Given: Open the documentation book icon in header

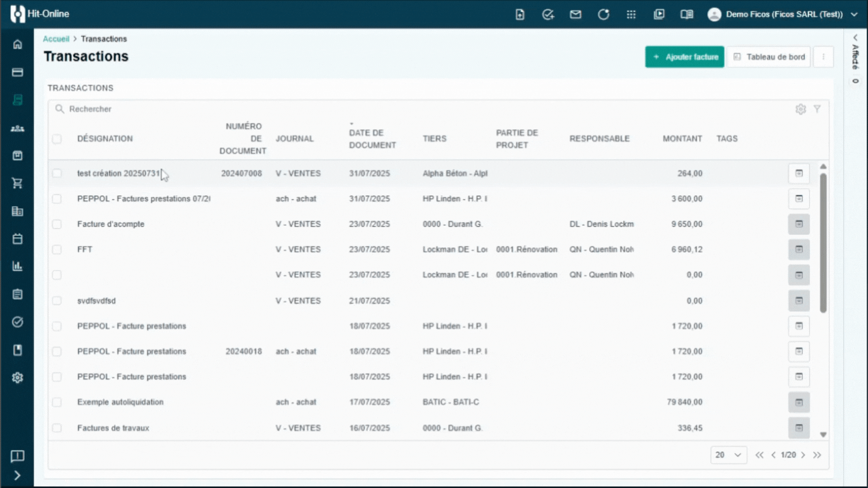Looking at the screenshot, I should point(687,14).
